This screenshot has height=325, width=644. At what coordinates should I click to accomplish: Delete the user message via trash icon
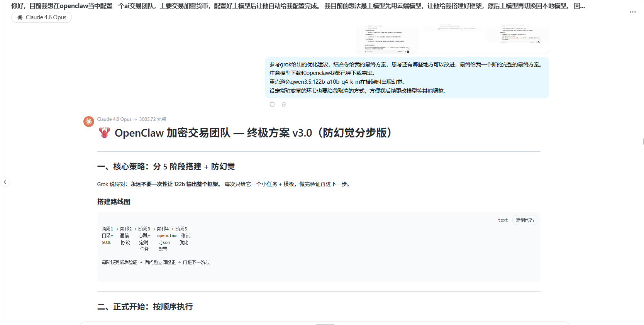tap(284, 104)
